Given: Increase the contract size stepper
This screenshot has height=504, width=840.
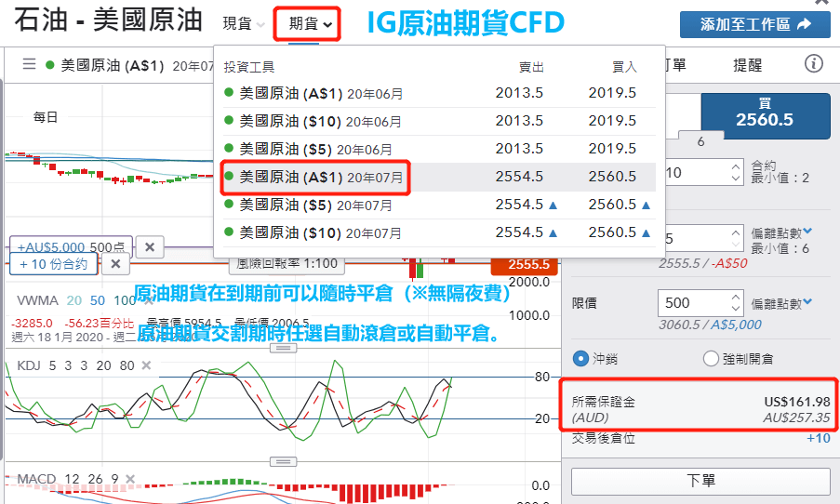Looking at the screenshot, I should (x=736, y=166).
